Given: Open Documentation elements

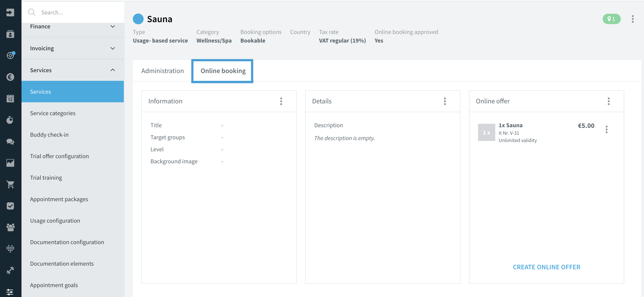Looking at the screenshot, I should point(73,263).
